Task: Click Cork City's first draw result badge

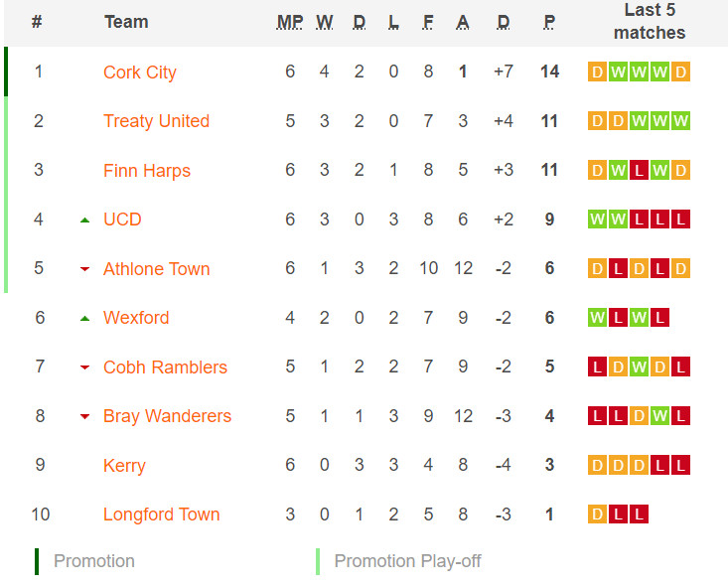Action: pyautogui.click(x=597, y=72)
